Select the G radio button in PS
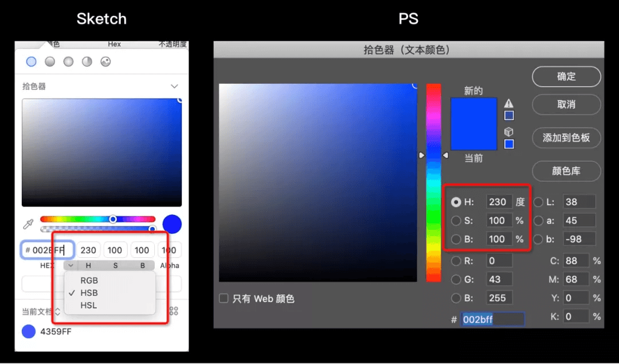Viewport: 619px width, 364px height. click(x=456, y=280)
